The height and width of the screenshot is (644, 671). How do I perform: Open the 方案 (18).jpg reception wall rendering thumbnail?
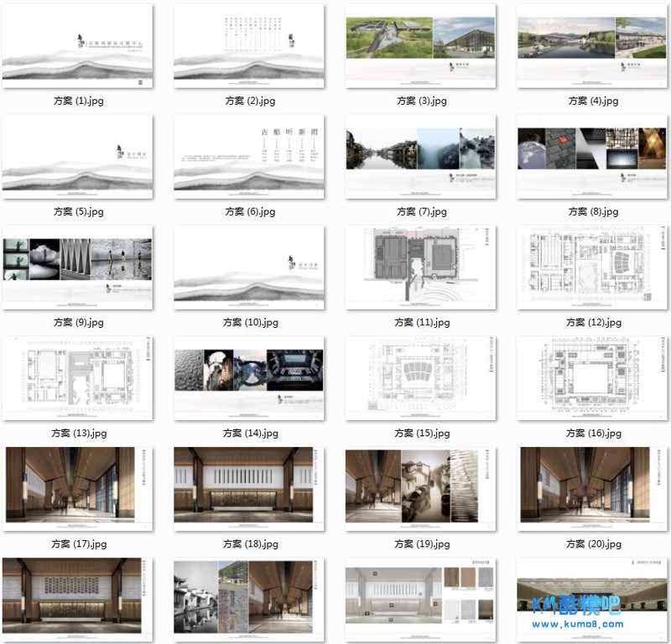click(249, 489)
